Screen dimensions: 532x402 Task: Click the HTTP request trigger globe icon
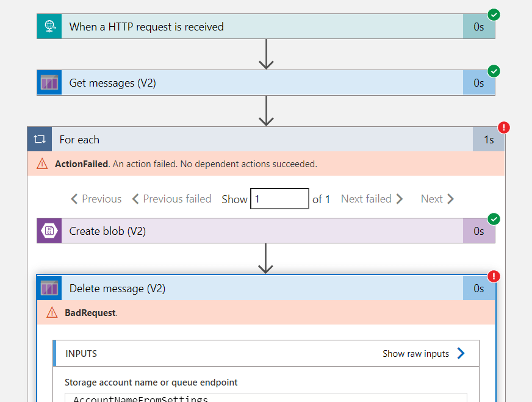pyautogui.click(x=49, y=26)
